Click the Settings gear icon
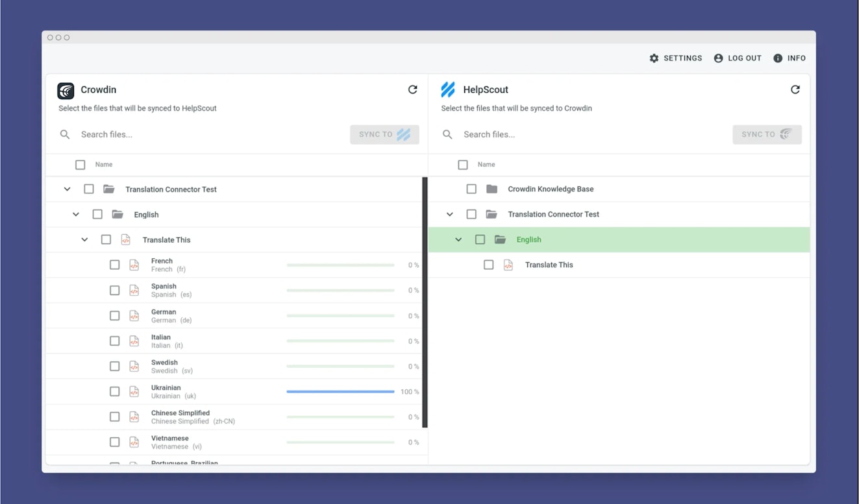Viewport: 859px width, 504px height. [654, 58]
